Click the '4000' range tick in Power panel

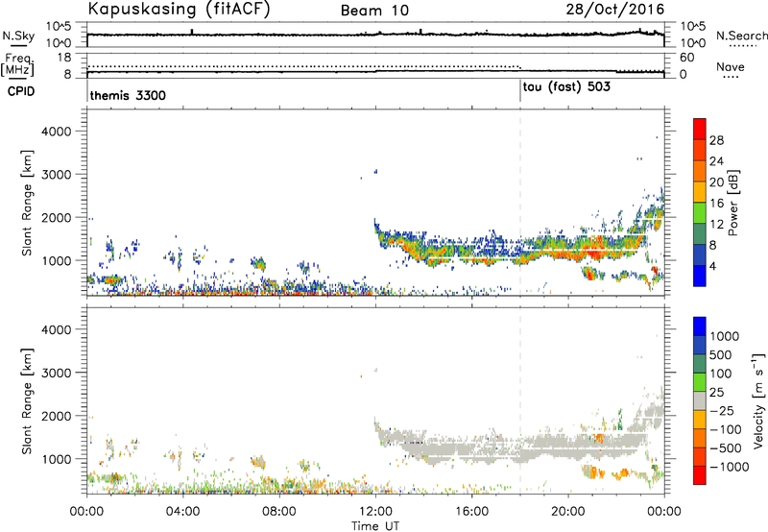point(56,132)
